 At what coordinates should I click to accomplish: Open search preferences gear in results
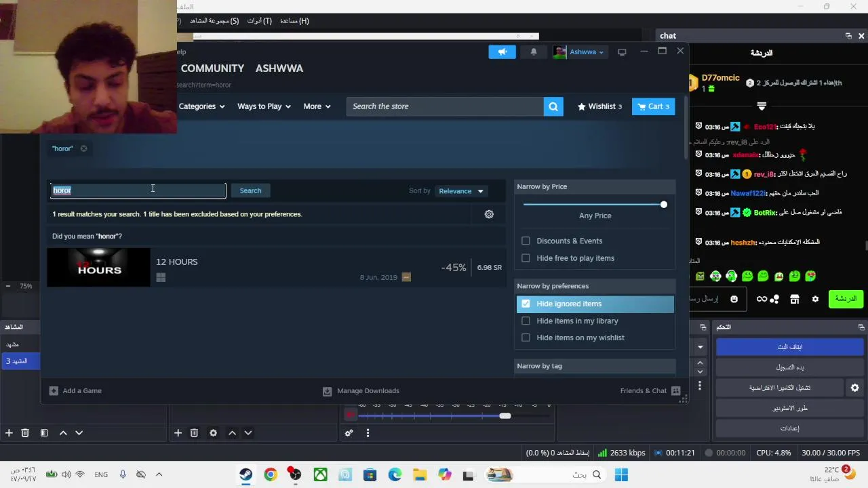coord(489,214)
